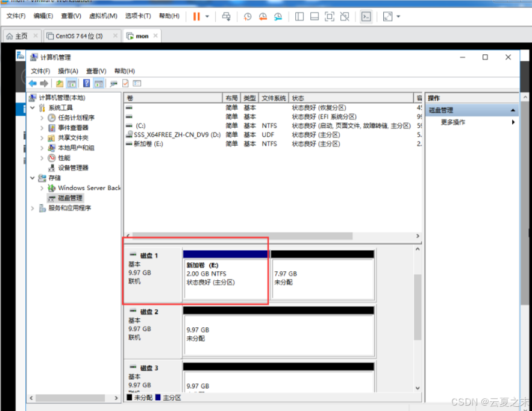Screen dimensions: 532x411
Task: Click the console view icon
Action: tap(366, 16)
